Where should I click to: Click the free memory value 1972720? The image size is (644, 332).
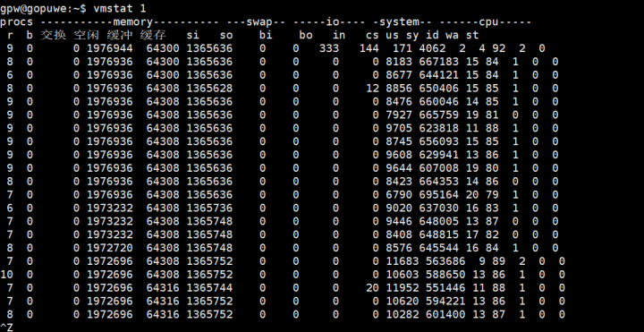click(110, 248)
